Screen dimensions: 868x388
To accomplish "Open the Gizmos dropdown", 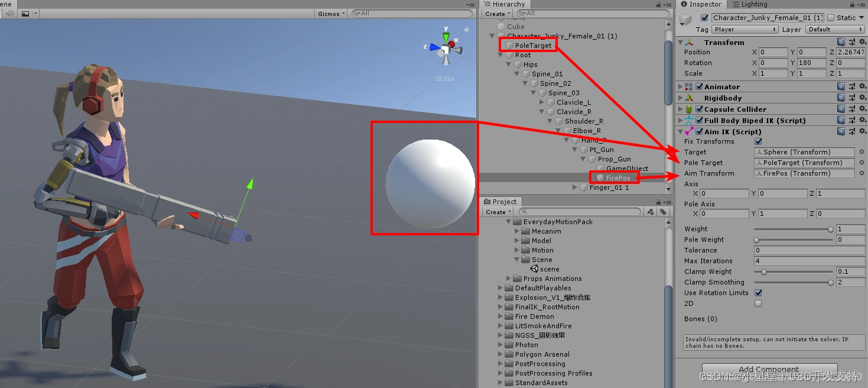I will (x=331, y=13).
